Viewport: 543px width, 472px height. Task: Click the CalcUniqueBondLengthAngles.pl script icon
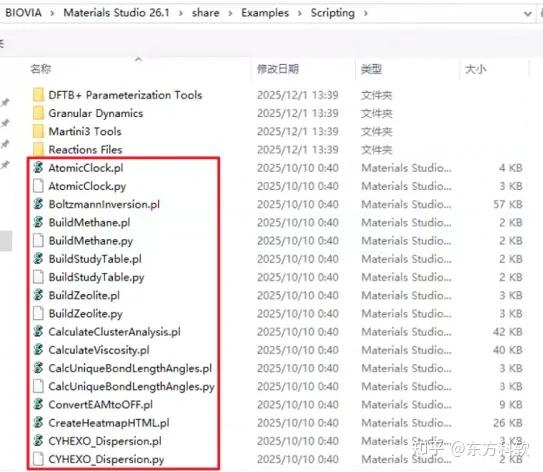pyautogui.click(x=38, y=368)
